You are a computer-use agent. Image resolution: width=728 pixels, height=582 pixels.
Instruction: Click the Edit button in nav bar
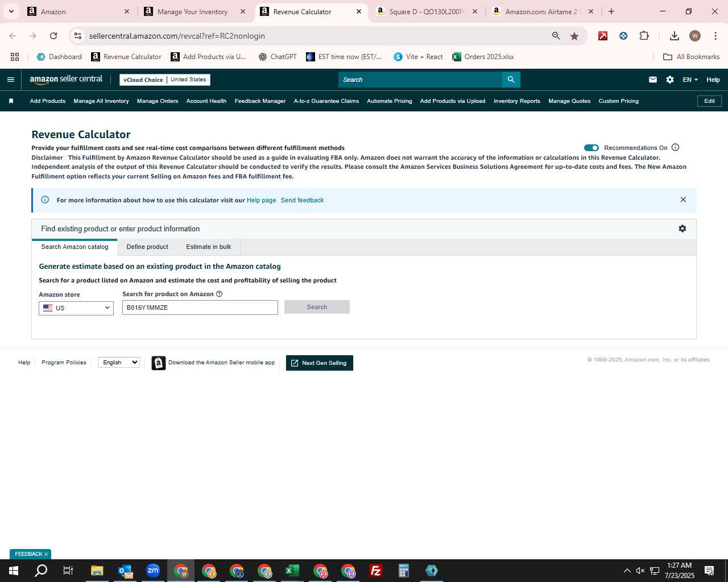(709, 101)
